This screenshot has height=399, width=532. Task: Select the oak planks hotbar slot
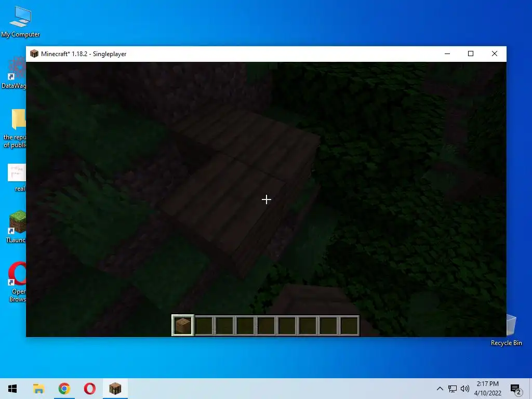point(183,325)
